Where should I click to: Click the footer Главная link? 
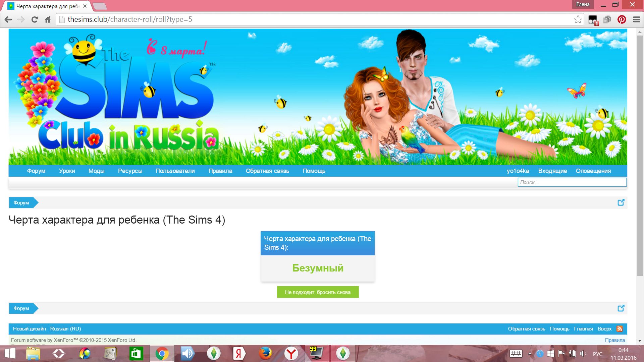(x=583, y=329)
